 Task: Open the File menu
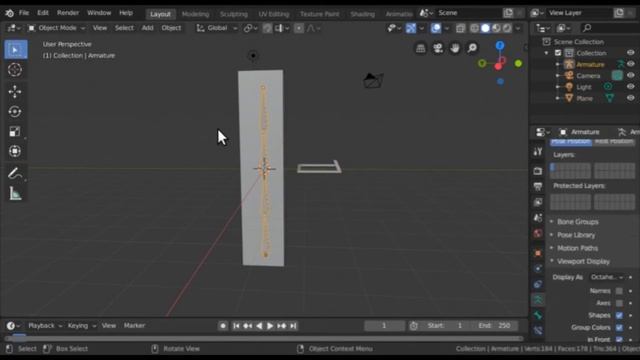[24, 13]
